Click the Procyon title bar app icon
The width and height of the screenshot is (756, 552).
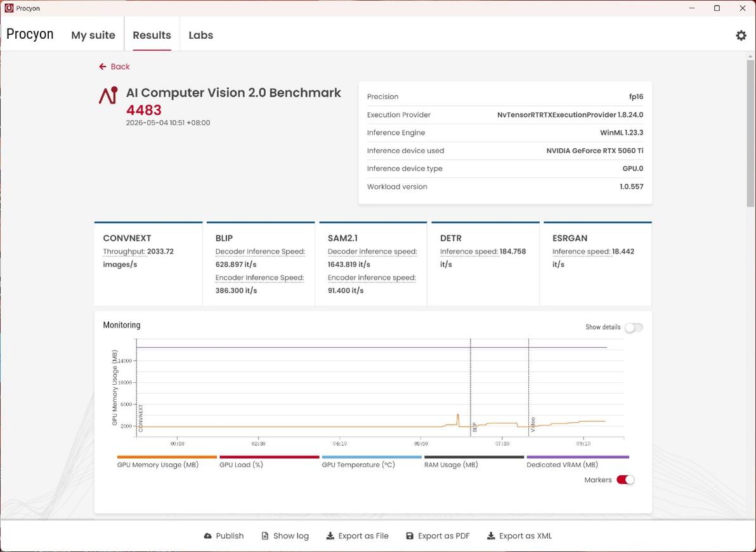9,8
